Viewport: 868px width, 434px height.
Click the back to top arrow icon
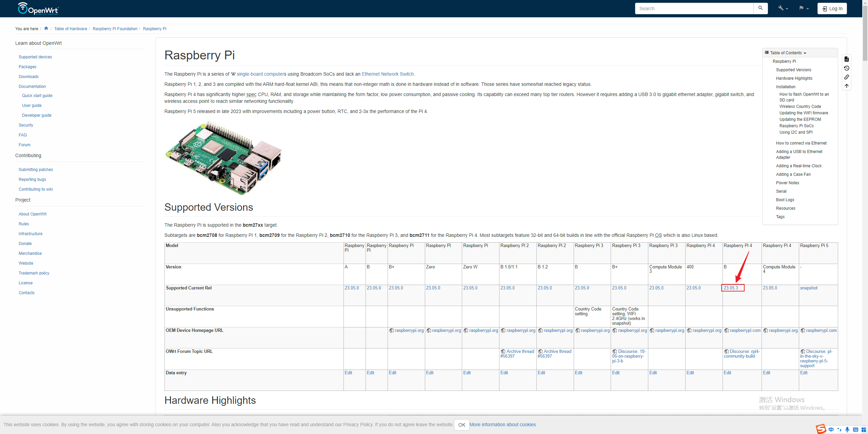(847, 86)
